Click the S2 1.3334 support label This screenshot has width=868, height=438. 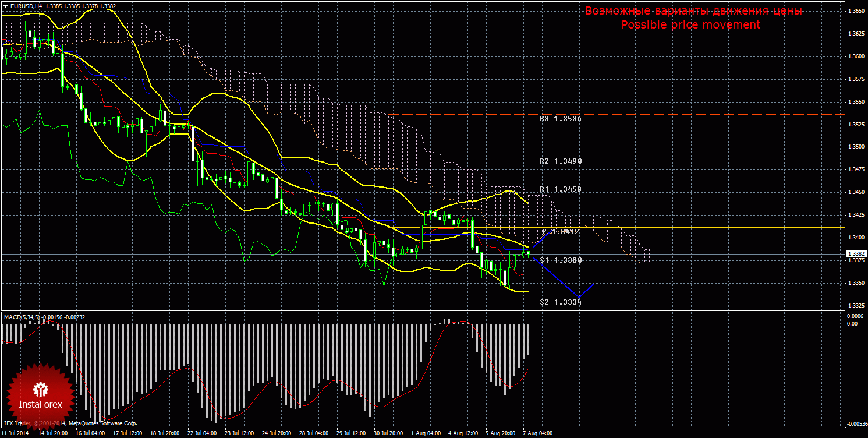(560, 302)
